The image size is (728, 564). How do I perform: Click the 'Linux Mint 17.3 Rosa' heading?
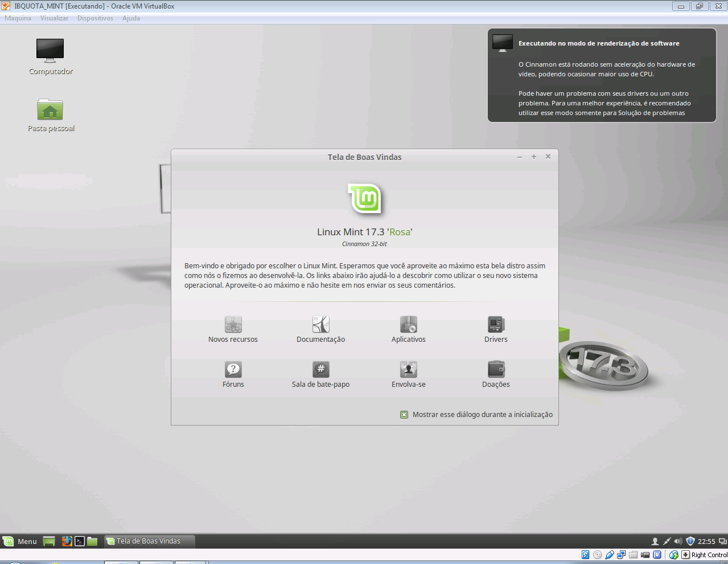[365, 232]
